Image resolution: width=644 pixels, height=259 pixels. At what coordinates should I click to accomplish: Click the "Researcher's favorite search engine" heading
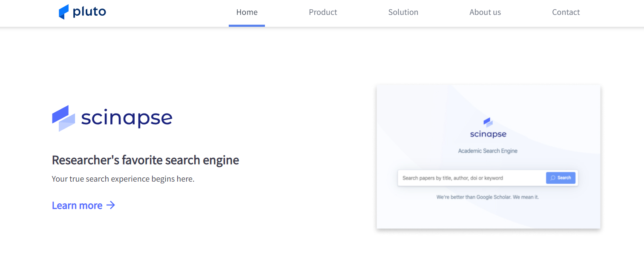point(145,160)
